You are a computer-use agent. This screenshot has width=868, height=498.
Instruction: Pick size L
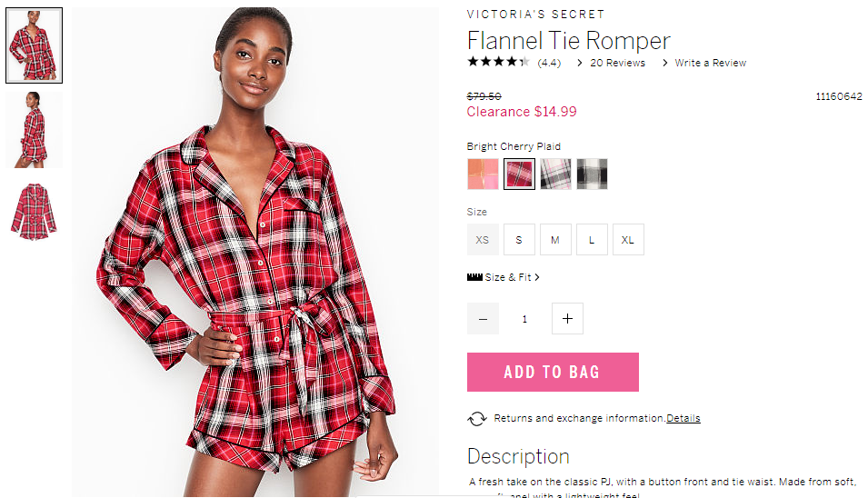592,240
